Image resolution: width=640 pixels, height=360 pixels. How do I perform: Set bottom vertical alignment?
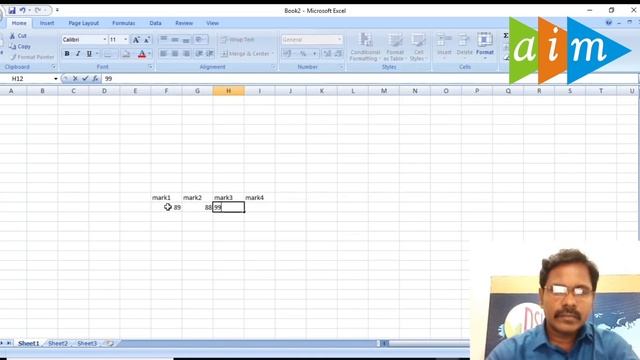(186, 39)
